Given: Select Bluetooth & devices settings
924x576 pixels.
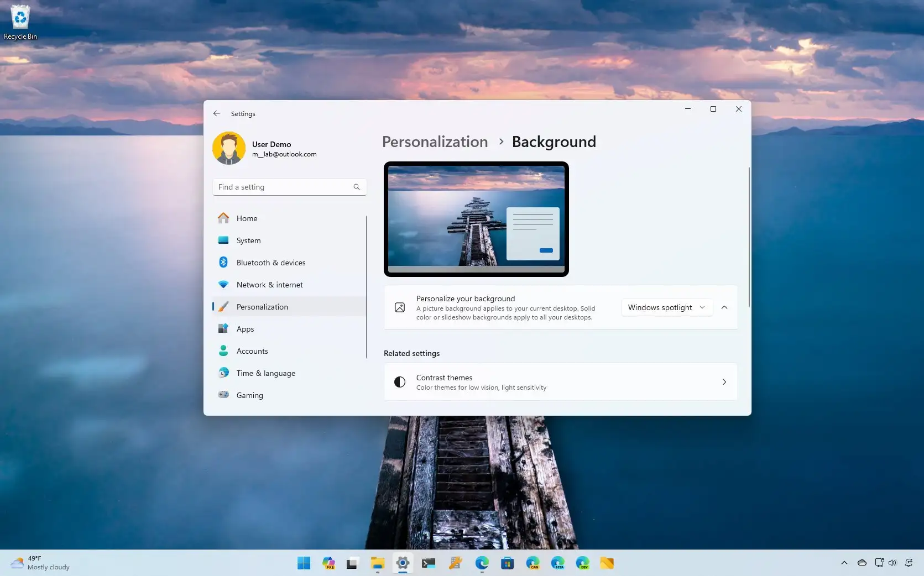Looking at the screenshot, I should (x=270, y=263).
